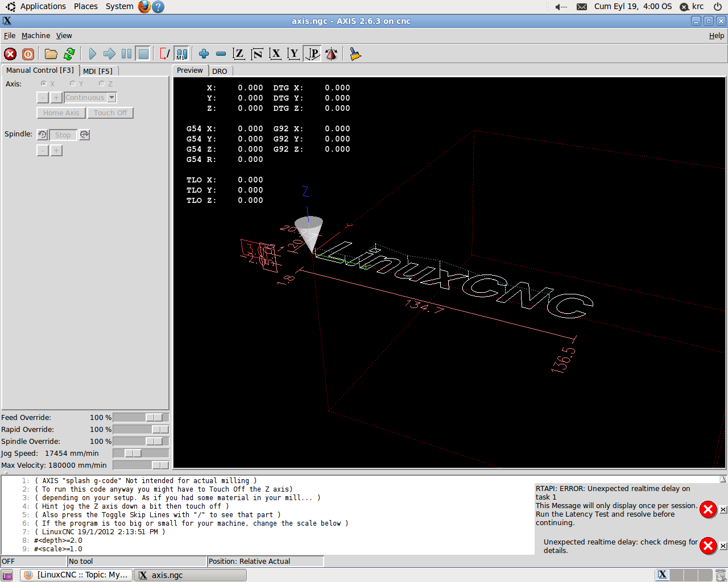Decrease spindle speed with minus button

coord(43,150)
